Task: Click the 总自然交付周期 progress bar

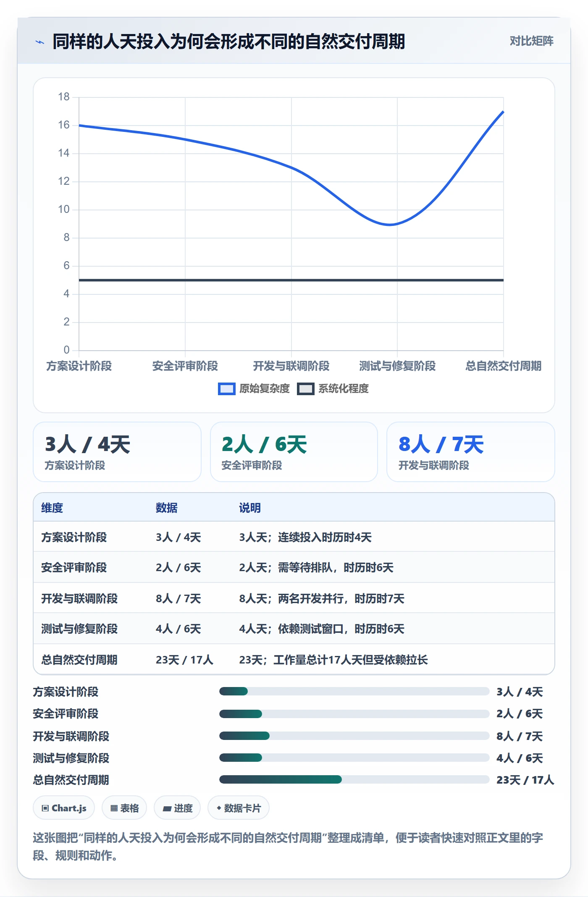Action: pyautogui.click(x=354, y=779)
